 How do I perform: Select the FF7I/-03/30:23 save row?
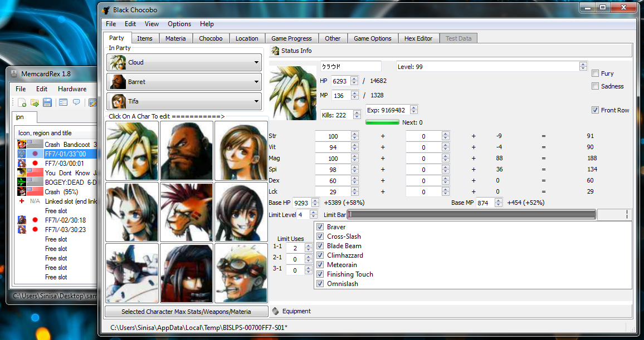(57, 229)
